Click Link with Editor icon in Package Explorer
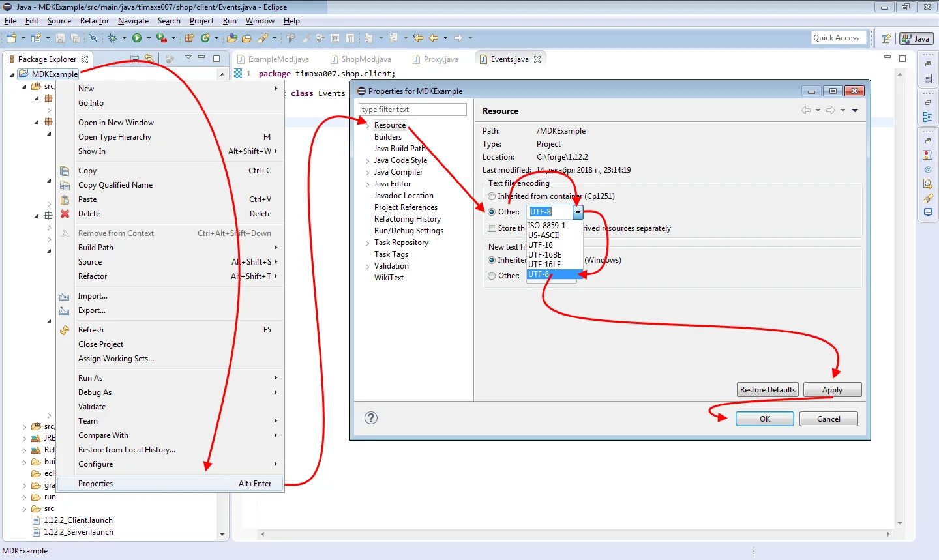Screen dimensions: 939x560 pos(149,59)
